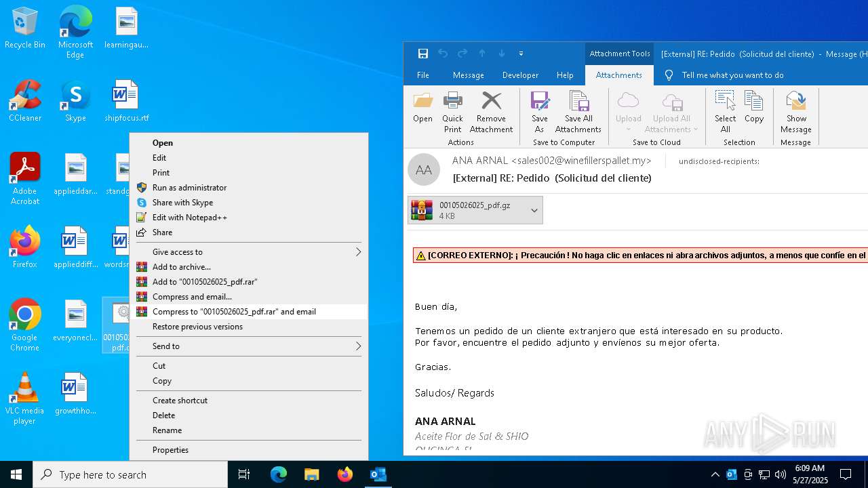
Task: Launch Microsoft Edge from desktop shortcut
Action: click(x=75, y=33)
